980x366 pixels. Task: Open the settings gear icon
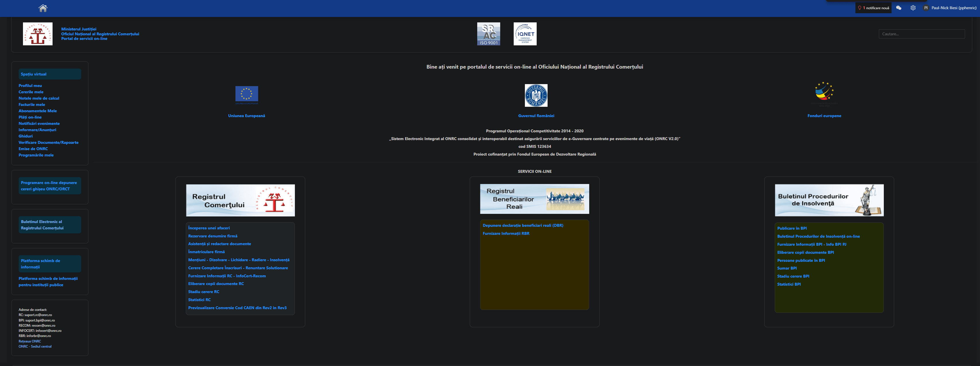tap(913, 8)
